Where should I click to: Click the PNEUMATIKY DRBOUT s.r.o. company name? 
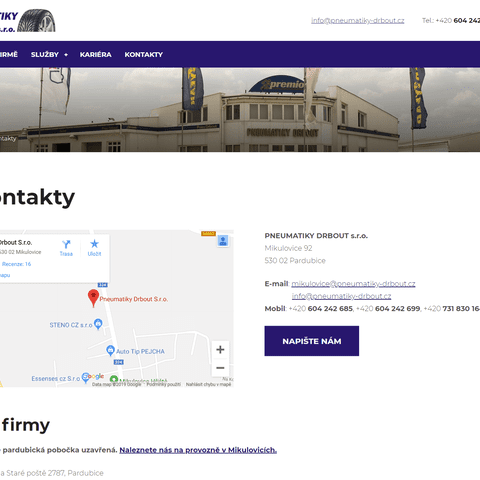(316, 236)
